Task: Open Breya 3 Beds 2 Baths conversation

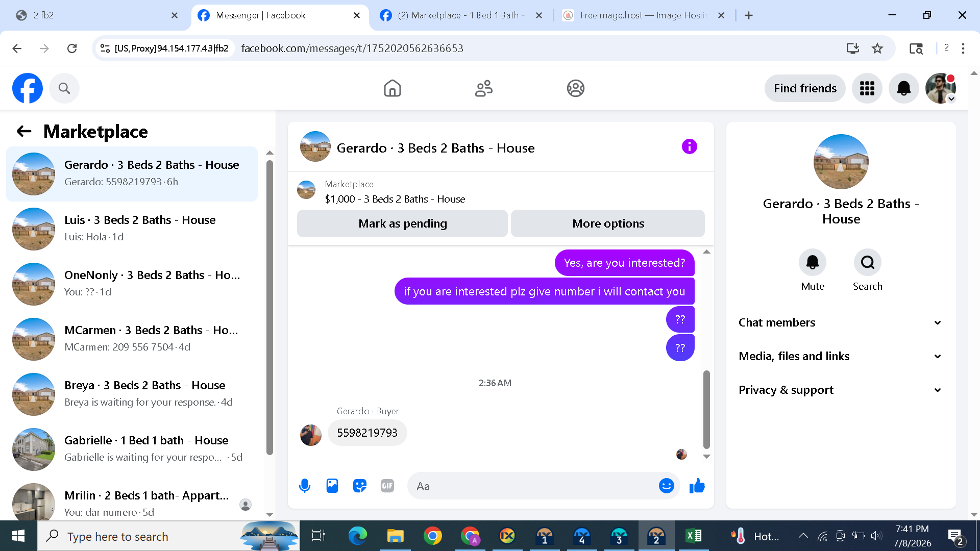Action: [132, 394]
